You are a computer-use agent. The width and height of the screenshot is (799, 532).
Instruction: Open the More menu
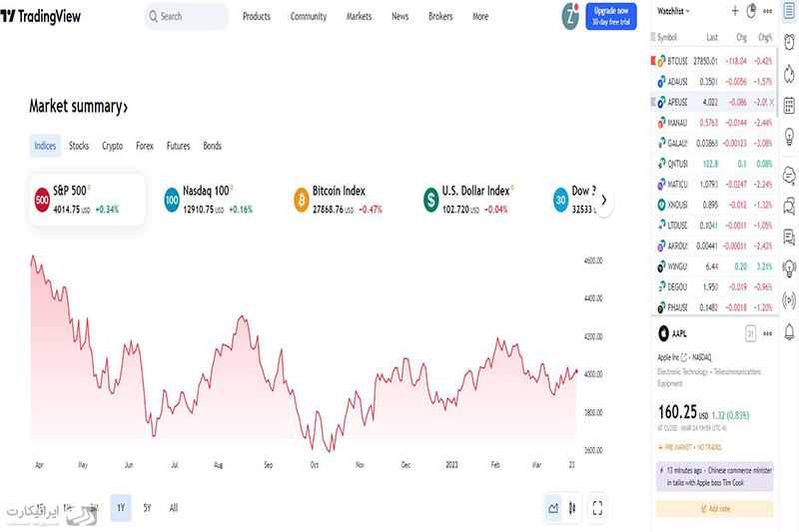(x=480, y=16)
